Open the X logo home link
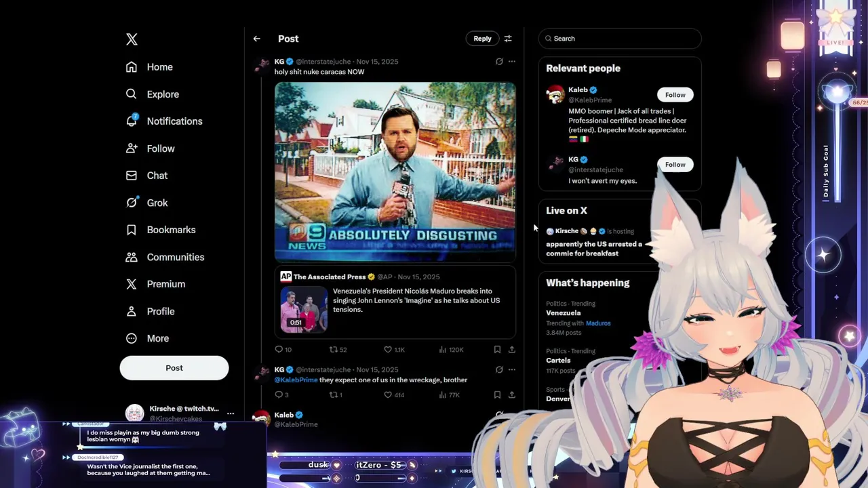This screenshot has height=488, width=868. 132,39
